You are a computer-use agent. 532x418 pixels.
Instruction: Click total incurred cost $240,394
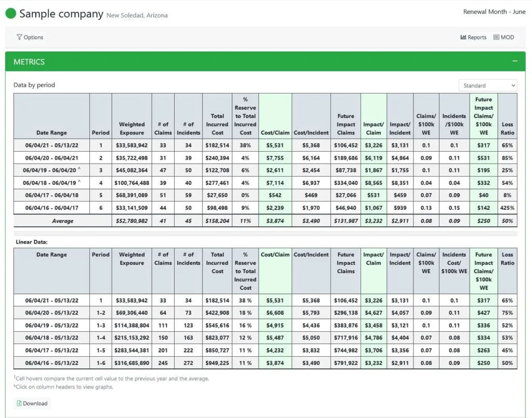(x=217, y=158)
